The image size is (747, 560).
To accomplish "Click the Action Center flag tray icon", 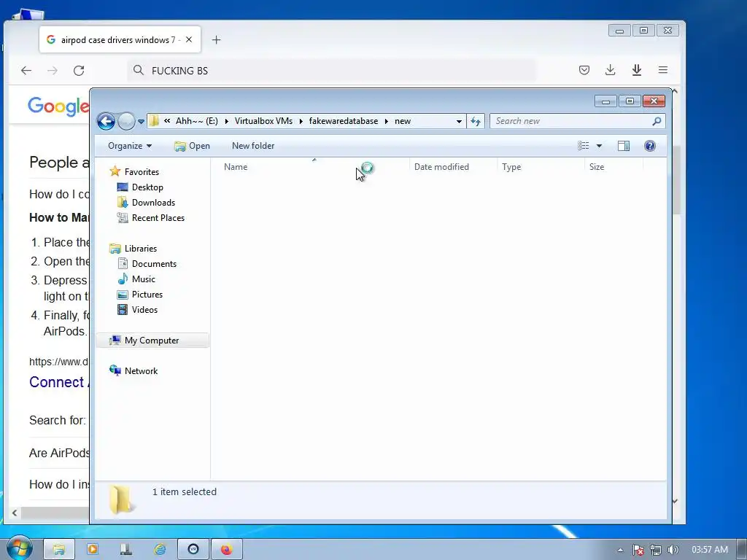I will 638,550.
